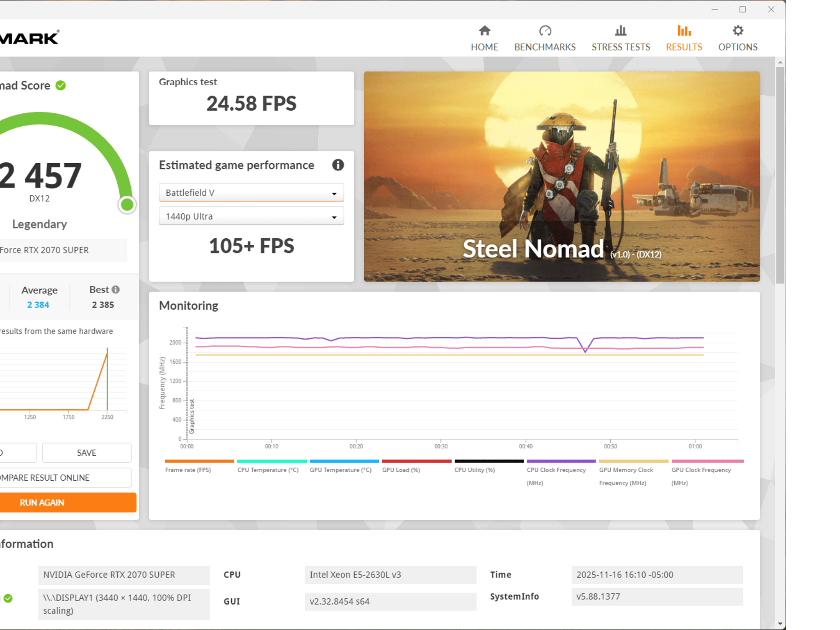Click the RUN AGAIN button
Viewport: 840px width, 630px height.
[x=68, y=502]
